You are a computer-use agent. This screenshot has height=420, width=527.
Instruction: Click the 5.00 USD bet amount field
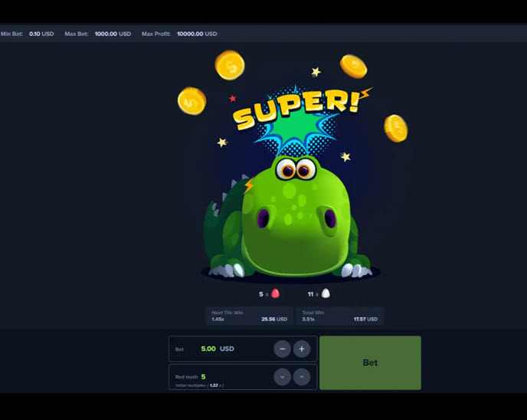(x=217, y=349)
